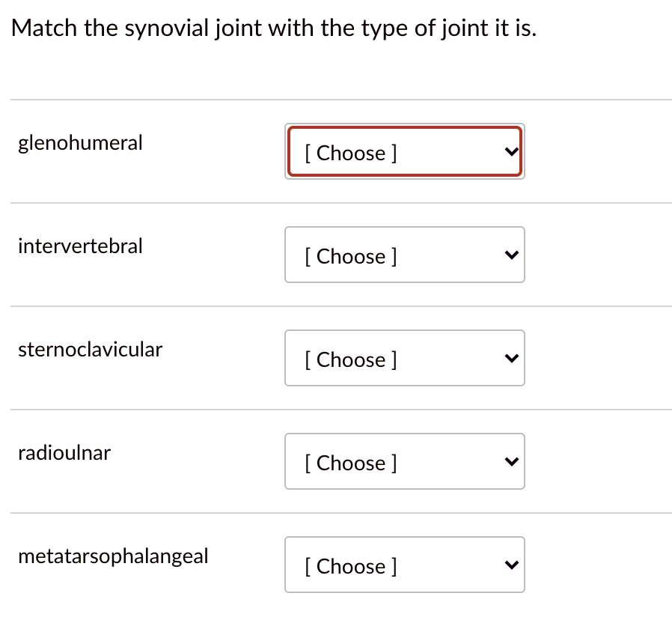672x635 pixels.
Task: Click the sternoclavicular label text
Action: coord(90,349)
